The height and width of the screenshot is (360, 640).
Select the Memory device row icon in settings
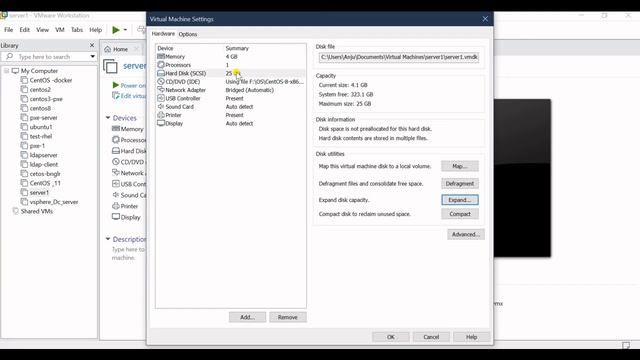(161, 56)
